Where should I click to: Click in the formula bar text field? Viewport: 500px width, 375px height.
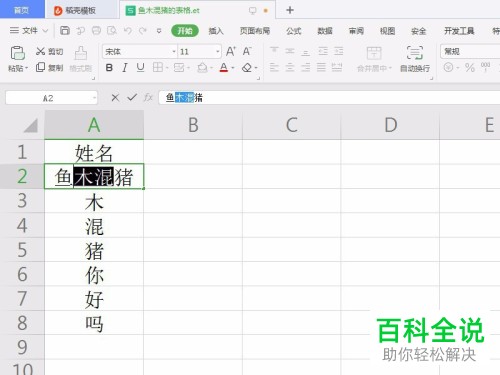(x=329, y=98)
